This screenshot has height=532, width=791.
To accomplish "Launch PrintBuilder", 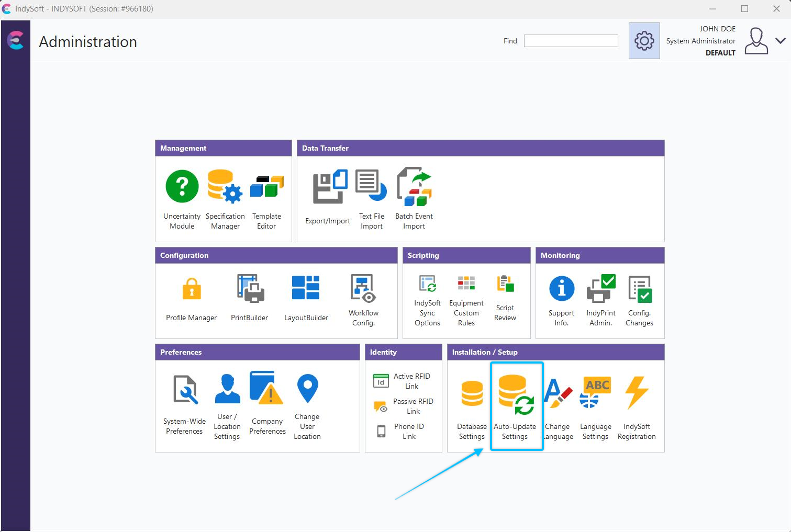I will coord(250,289).
